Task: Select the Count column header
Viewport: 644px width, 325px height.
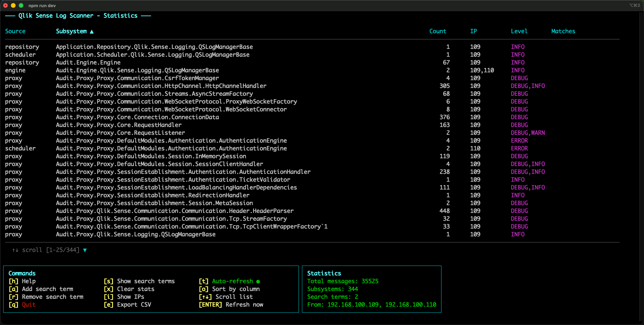Action: coord(438,31)
